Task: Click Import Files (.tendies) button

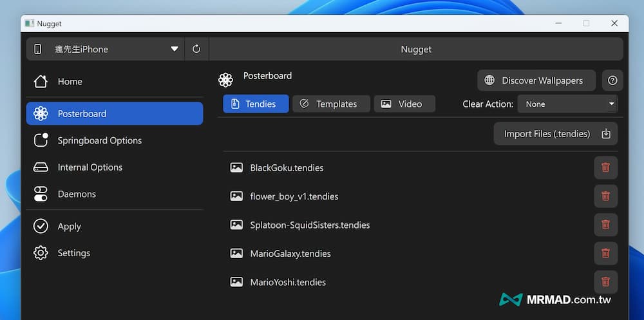Action: [556, 133]
